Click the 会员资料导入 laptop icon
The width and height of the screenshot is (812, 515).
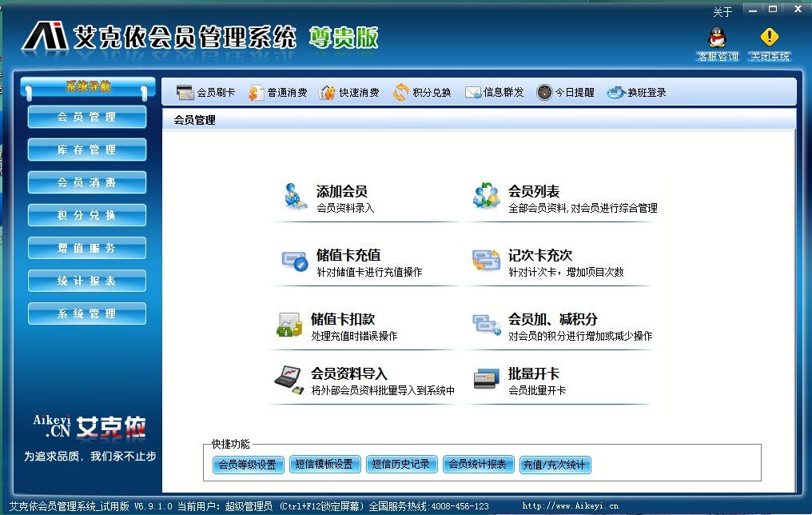(289, 380)
